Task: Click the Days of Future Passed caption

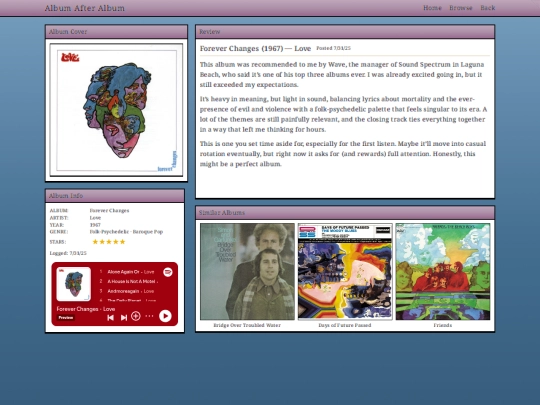Action: 345,325
